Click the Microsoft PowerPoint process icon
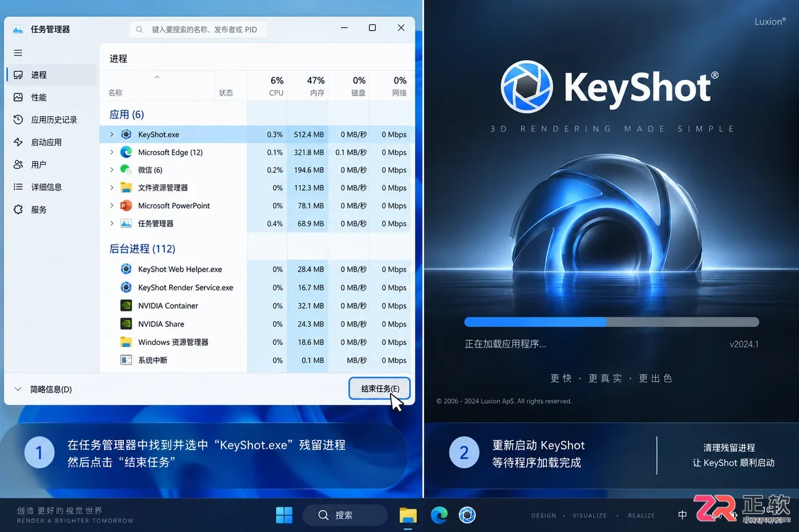This screenshot has width=799, height=532. (x=126, y=206)
